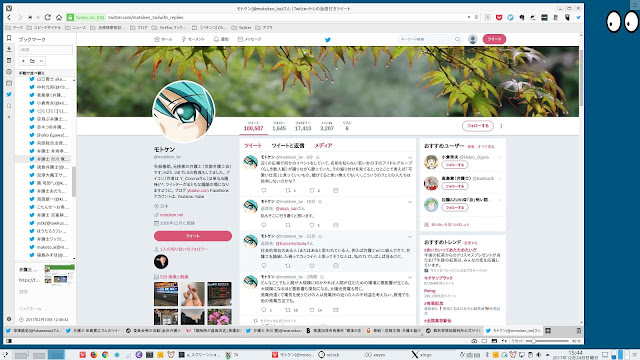This screenshot has width=640, height=360.
Task: Open ホーム in Twitter navigation
Action: (x=163, y=39)
